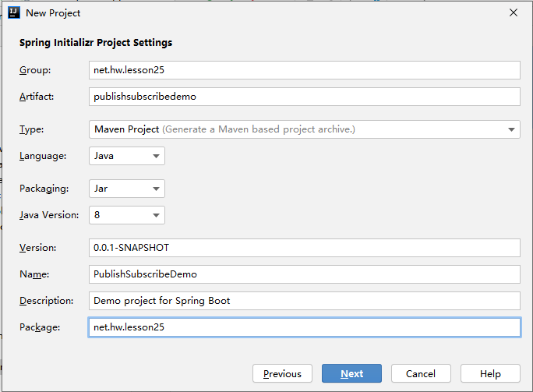Click the Package label
This screenshot has width=533, height=392.
[x=40, y=327]
